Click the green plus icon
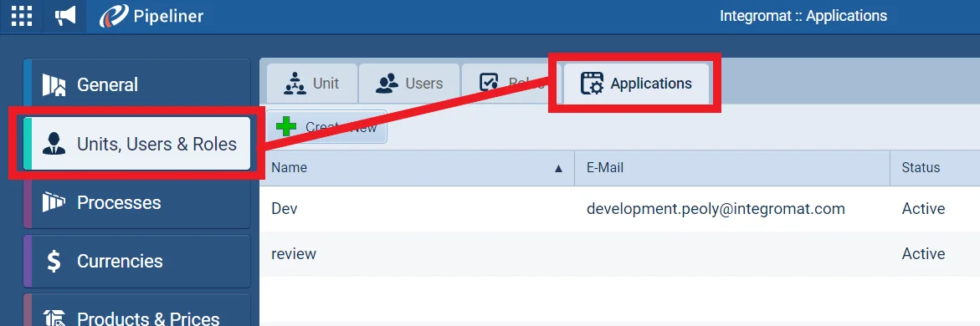 point(286,127)
